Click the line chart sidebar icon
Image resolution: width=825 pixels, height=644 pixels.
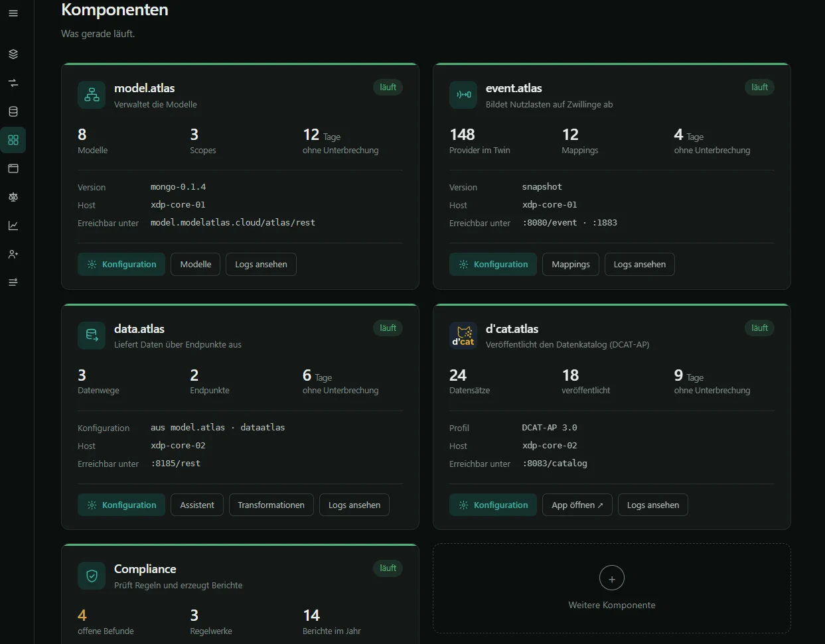13,225
